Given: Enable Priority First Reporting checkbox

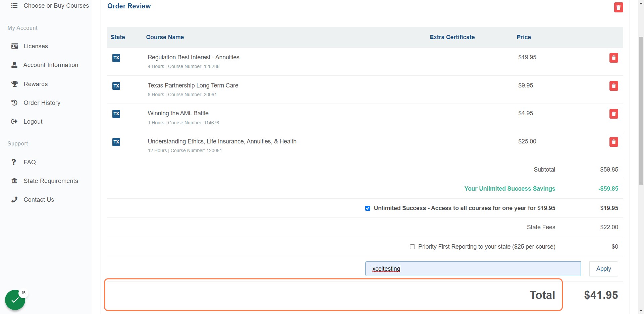Looking at the screenshot, I should pyautogui.click(x=412, y=247).
